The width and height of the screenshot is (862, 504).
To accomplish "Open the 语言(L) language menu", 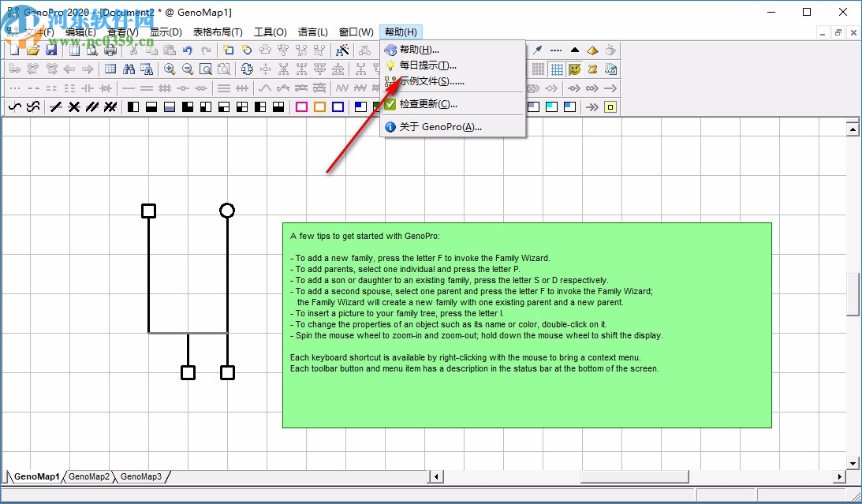I will [313, 32].
